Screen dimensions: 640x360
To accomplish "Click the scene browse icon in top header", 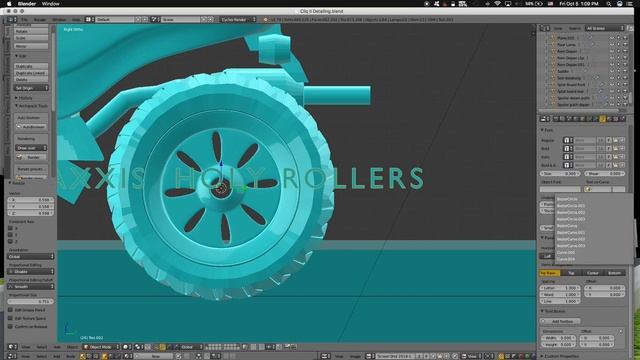I will 156,19.
